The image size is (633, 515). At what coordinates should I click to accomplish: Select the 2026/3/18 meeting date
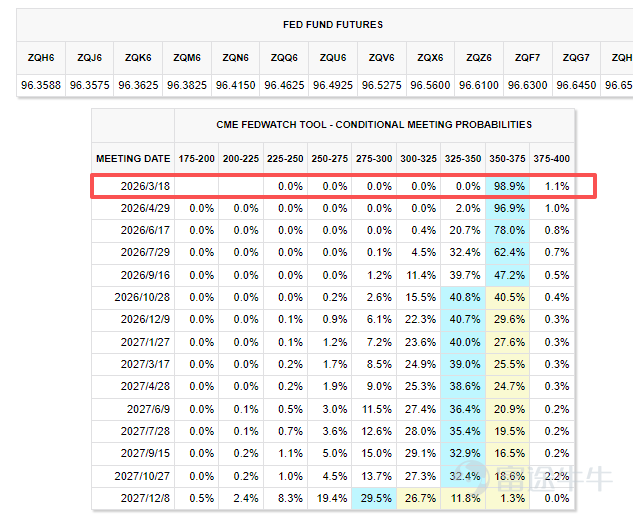[x=145, y=186]
